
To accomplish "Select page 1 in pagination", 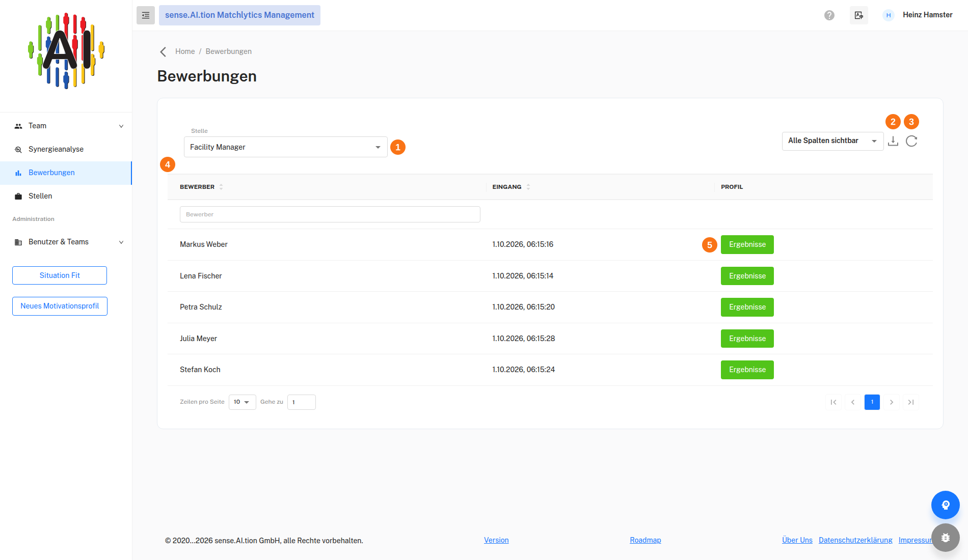I will click(872, 402).
